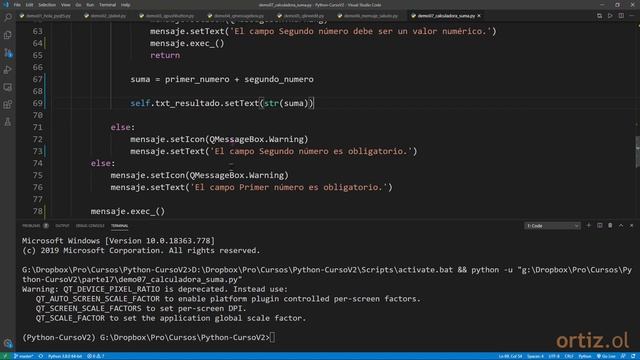Switch to the Problems panel tab
The width and height of the screenshot is (640, 360).
(35, 226)
